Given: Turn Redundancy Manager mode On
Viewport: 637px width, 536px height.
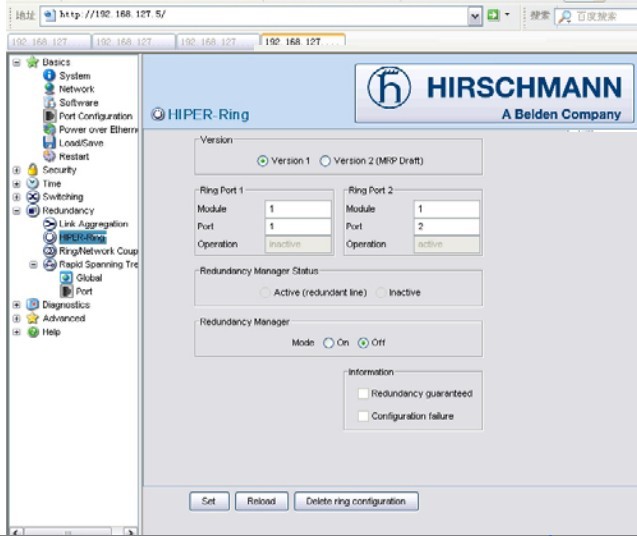Looking at the screenshot, I should coord(328,343).
